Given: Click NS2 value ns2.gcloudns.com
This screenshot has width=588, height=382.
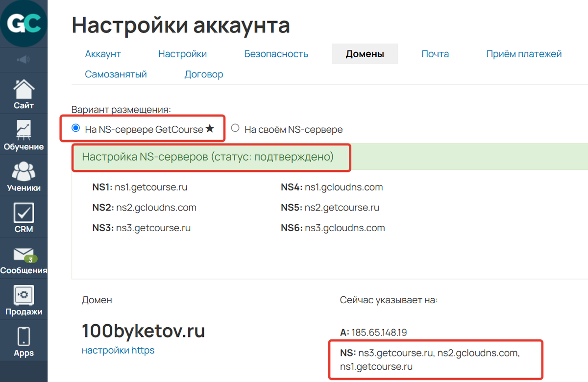Looking at the screenshot, I should pos(156,208).
